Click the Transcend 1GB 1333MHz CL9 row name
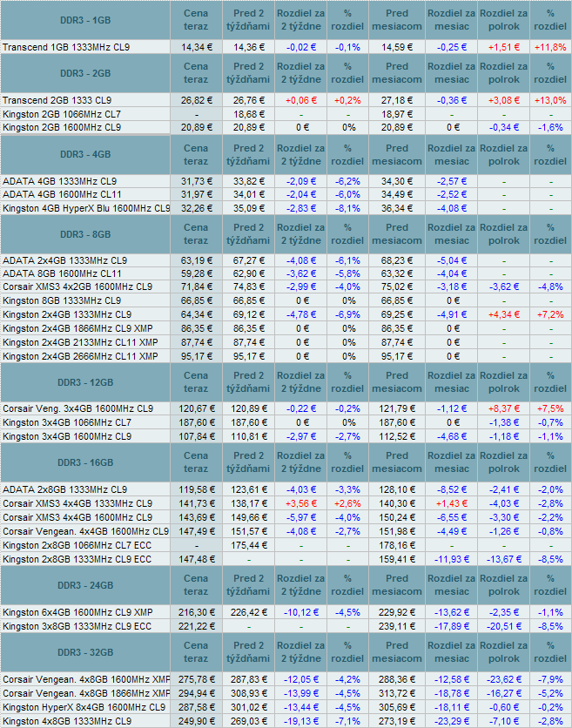Image resolution: width=572 pixels, height=728 pixels. click(x=66, y=47)
